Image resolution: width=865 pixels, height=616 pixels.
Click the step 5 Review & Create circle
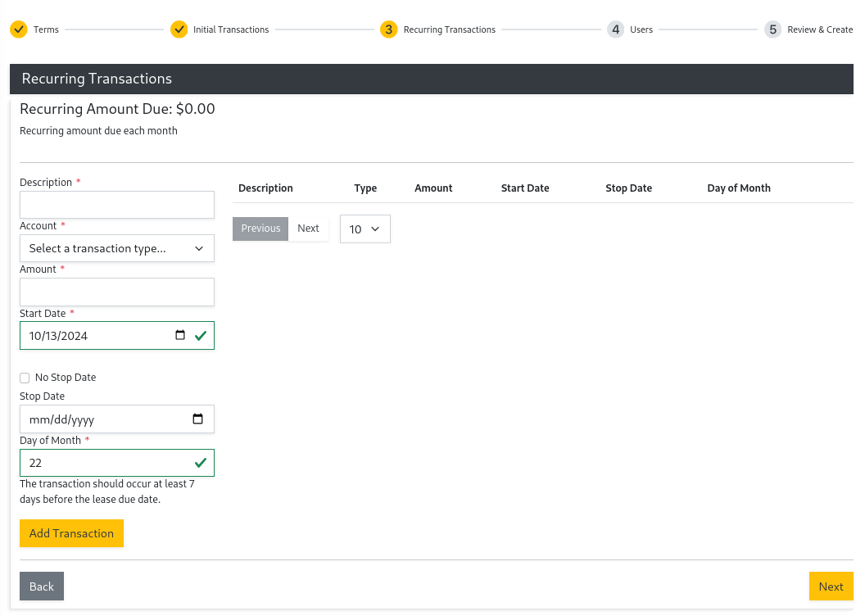coord(772,29)
